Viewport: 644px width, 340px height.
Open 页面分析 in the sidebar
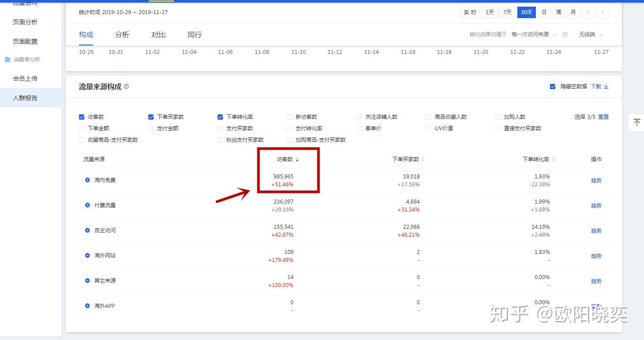25,22
